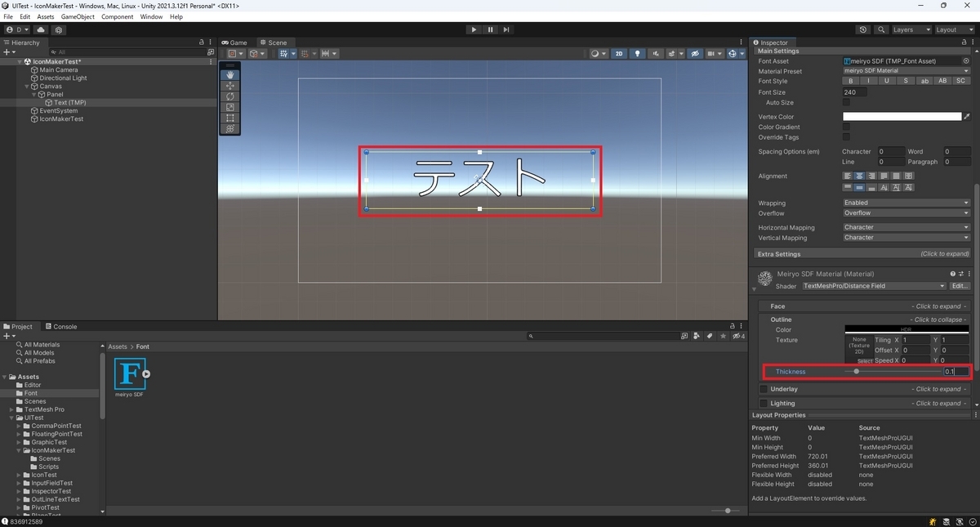Open the Material Preset dropdown
Image resolution: width=980 pixels, height=527 pixels.
pyautogui.click(x=905, y=71)
